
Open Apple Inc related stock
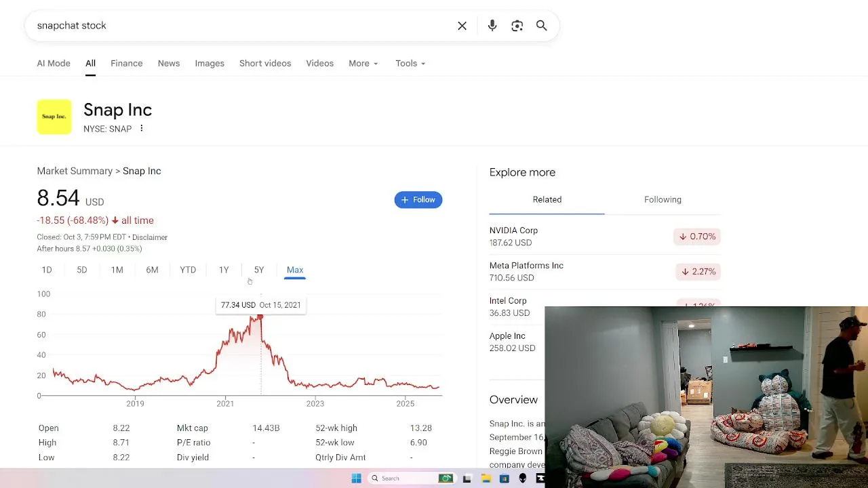click(x=512, y=342)
